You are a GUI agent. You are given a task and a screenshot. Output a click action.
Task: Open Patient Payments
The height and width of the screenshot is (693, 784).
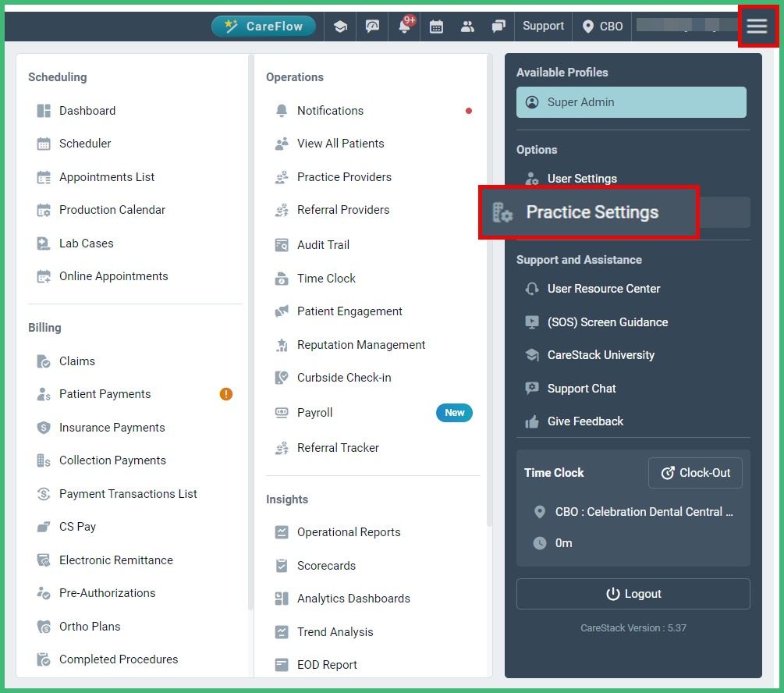pos(105,394)
